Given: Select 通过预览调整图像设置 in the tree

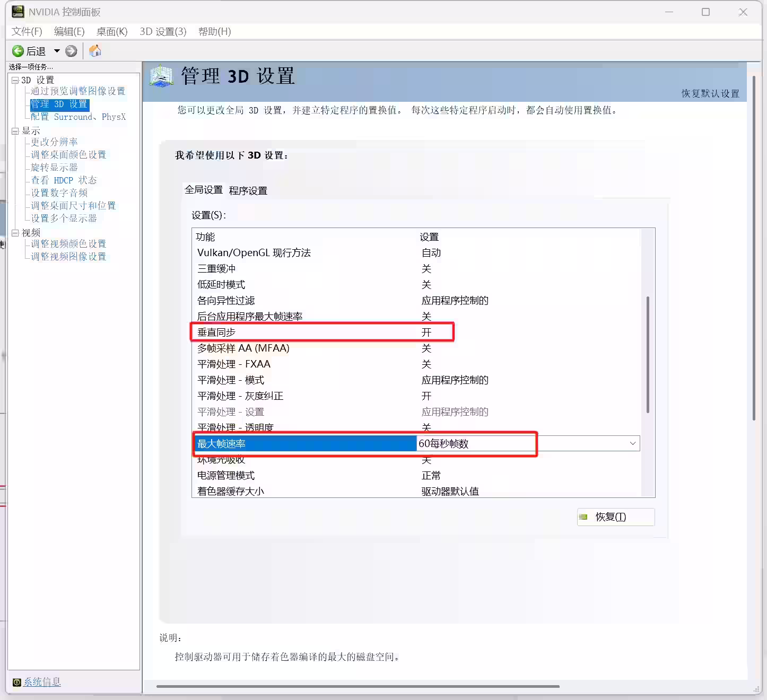Looking at the screenshot, I should pos(78,91).
